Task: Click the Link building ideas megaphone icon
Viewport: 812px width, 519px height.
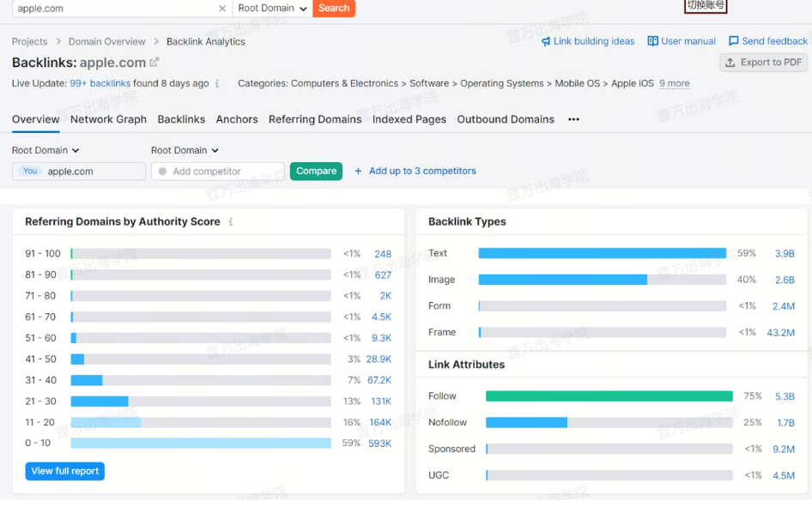Action: pyautogui.click(x=546, y=41)
